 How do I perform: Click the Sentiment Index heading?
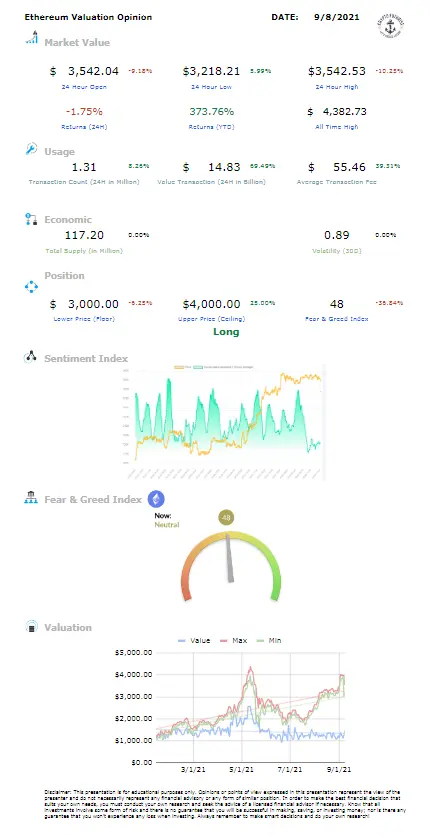coord(86,358)
